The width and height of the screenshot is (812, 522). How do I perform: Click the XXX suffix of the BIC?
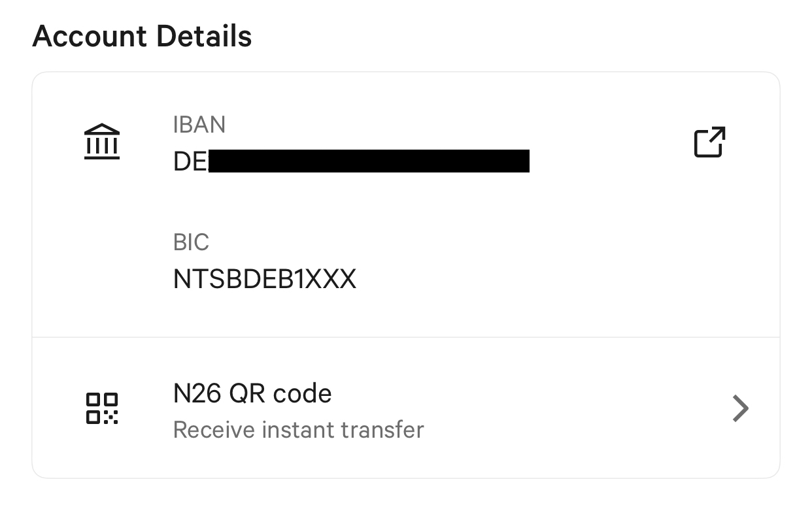pyautogui.click(x=332, y=280)
